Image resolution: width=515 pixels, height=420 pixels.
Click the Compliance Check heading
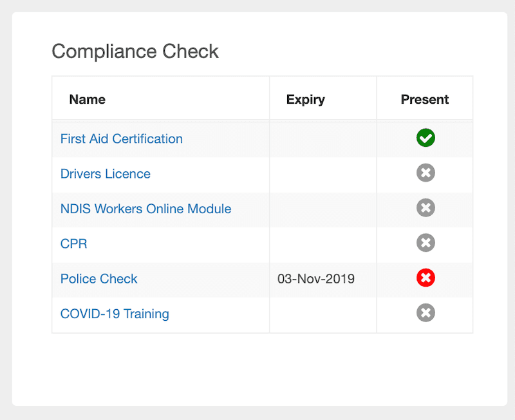point(135,52)
